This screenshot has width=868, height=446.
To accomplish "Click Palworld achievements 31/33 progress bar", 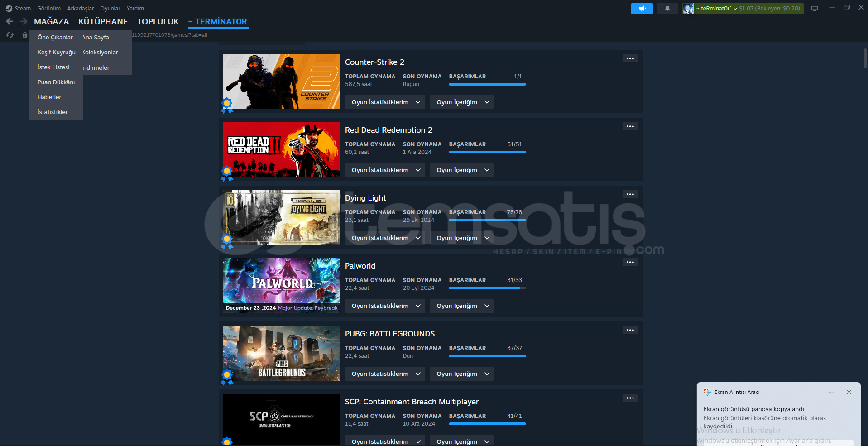I will (x=487, y=288).
